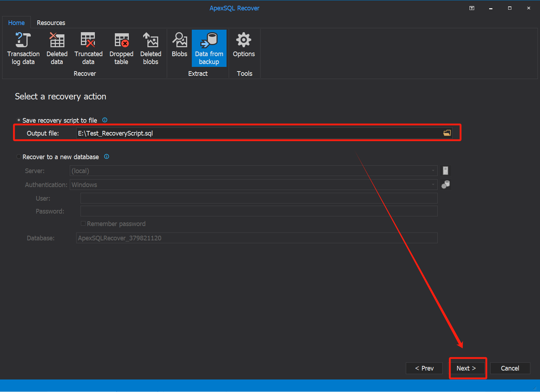Browse for the output file location
540x392 pixels.
[x=447, y=133]
